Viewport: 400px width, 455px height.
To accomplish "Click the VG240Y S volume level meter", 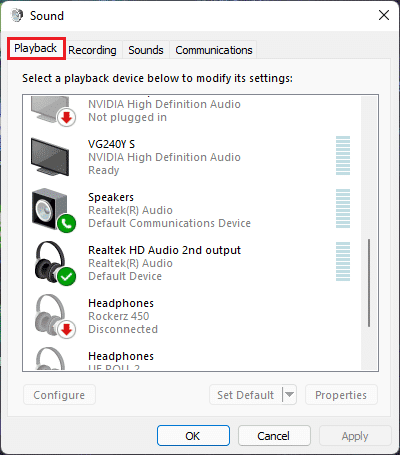I will [x=343, y=155].
